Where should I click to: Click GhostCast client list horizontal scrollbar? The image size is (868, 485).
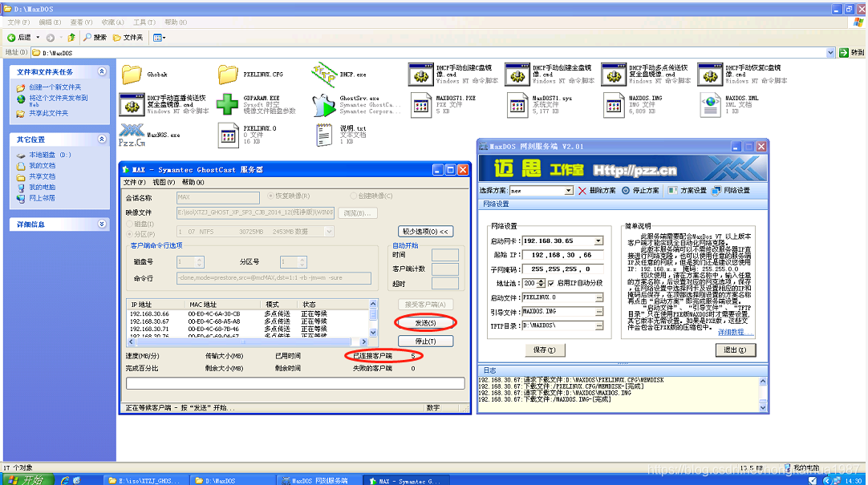(x=247, y=342)
